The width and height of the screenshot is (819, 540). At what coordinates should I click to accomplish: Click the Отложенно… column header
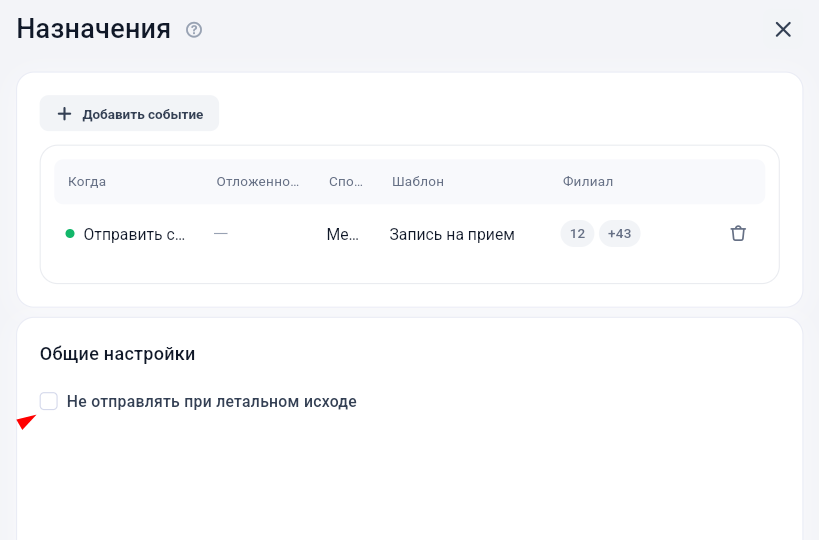coord(258,182)
